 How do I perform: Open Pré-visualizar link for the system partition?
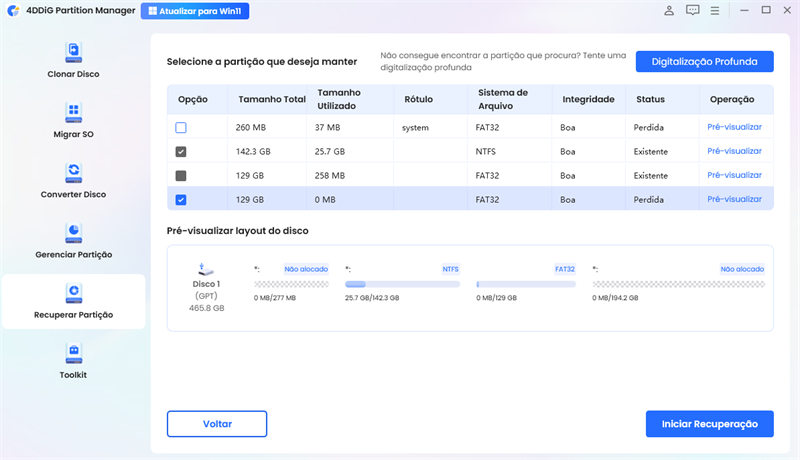pyautogui.click(x=734, y=127)
